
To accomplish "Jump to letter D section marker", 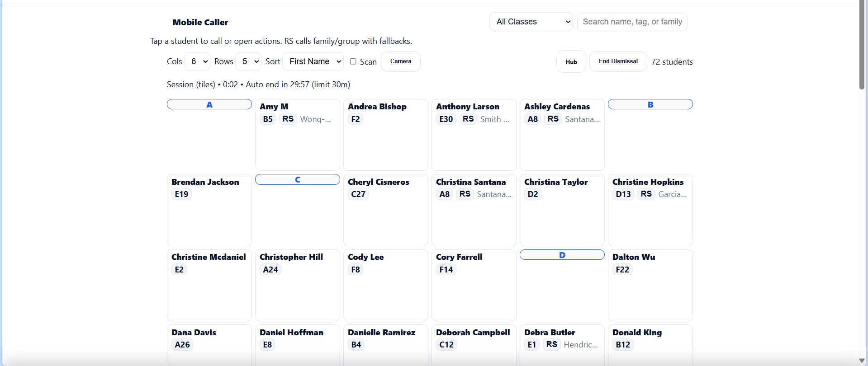I will [x=562, y=255].
